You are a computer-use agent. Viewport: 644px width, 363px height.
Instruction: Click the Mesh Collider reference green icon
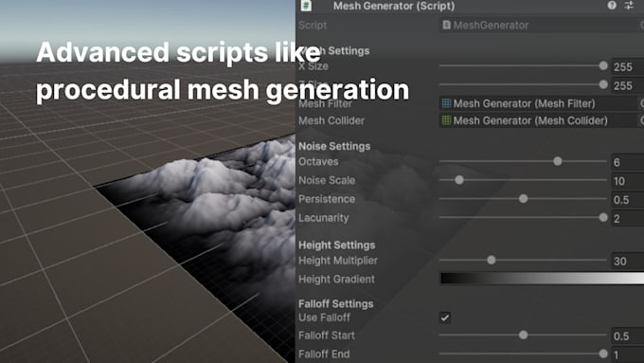coord(446,120)
